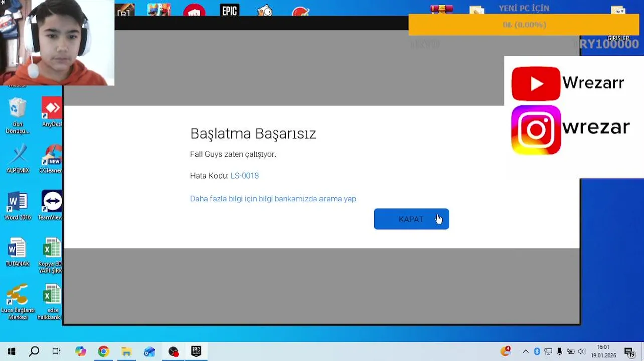The width and height of the screenshot is (644, 361).
Task: Switch to Google Chrome in taskbar
Action: click(x=103, y=351)
